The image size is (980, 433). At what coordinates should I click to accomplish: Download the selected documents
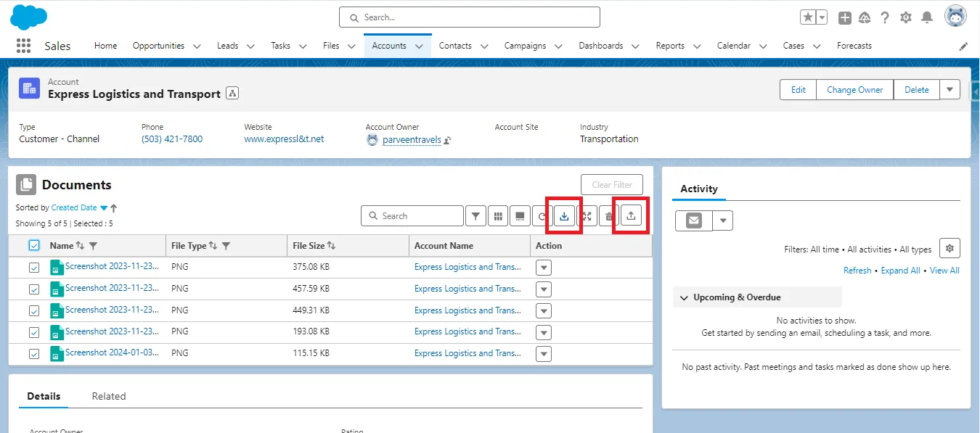[x=564, y=215]
